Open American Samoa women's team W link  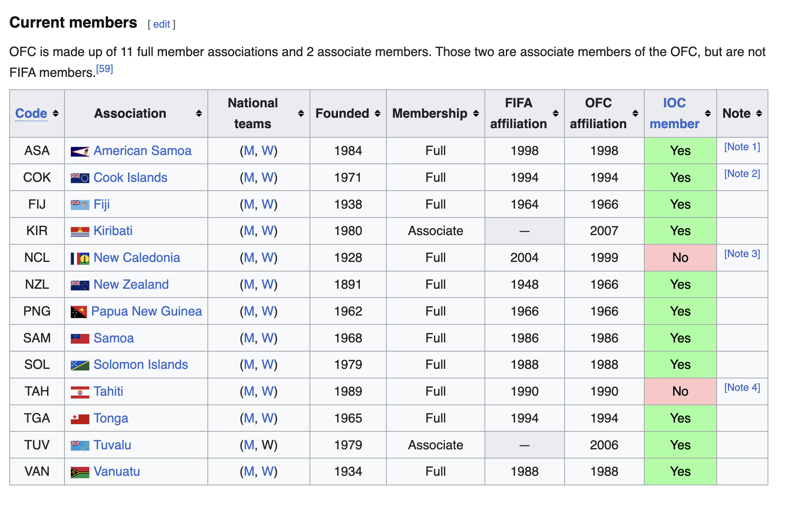(x=267, y=151)
